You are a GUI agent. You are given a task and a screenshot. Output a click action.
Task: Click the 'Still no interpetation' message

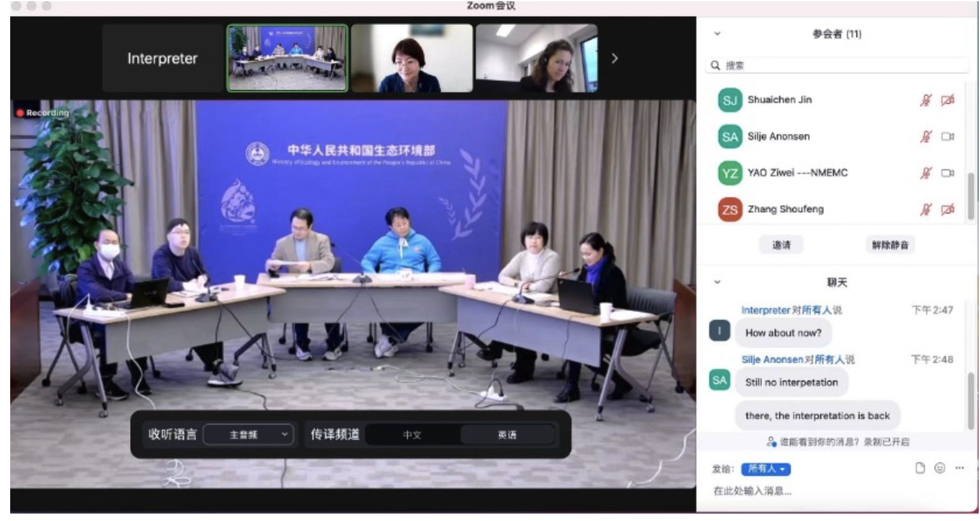click(791, 382)
